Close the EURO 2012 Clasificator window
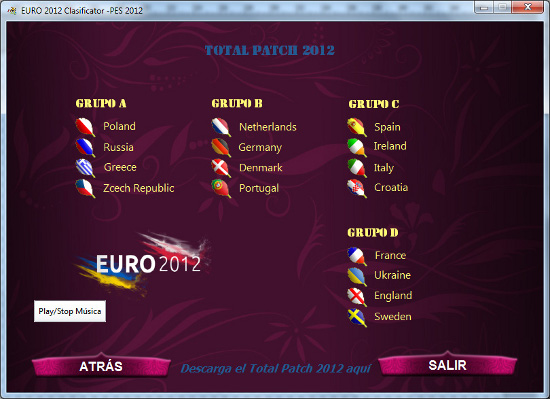Viewport: 550px width, 399px height. [528, 7]
